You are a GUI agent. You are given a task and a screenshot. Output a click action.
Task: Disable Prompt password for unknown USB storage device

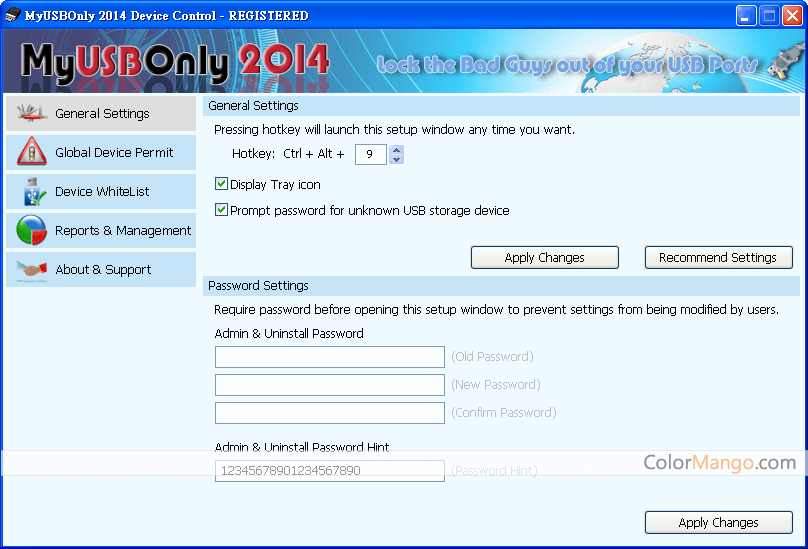point(221,210)
